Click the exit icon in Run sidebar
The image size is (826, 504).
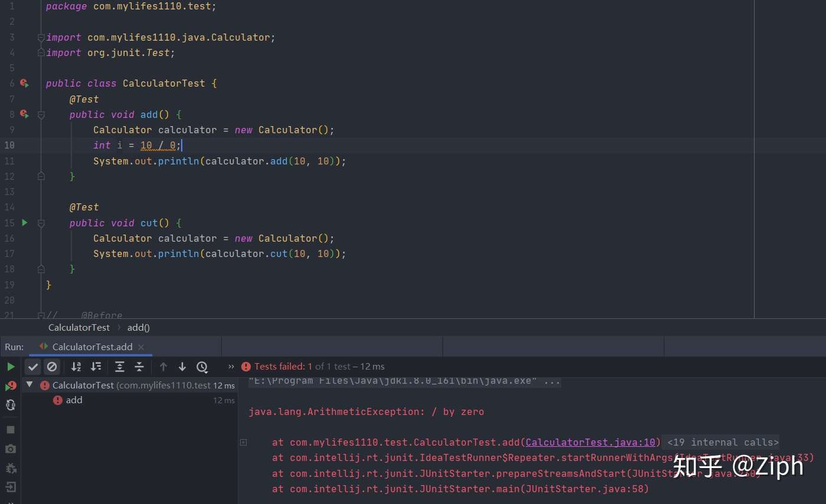coord(11,487)
